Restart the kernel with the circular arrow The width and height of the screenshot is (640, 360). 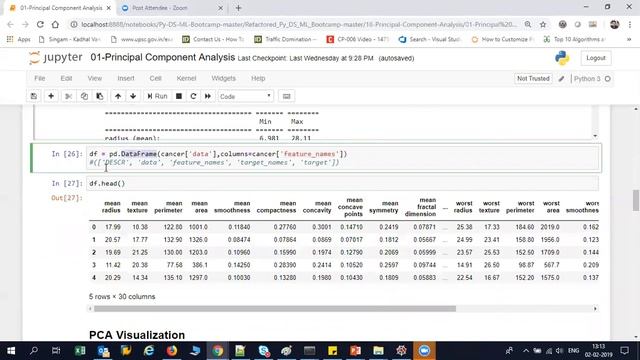pos(193,96)
